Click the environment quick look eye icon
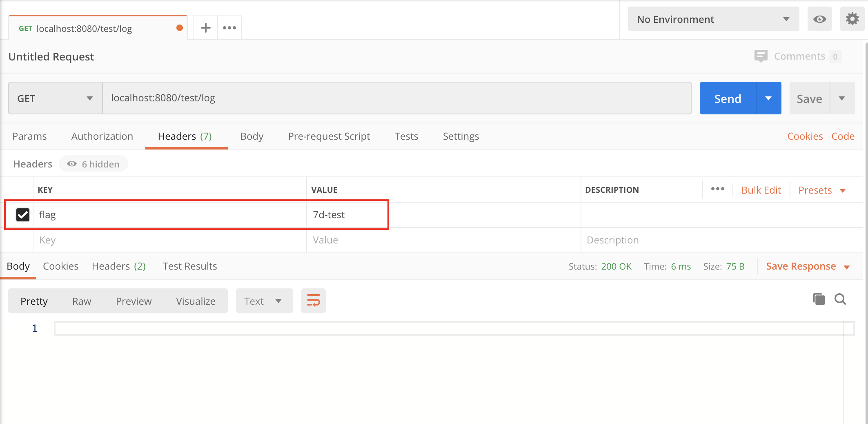This screenshot has height=424, width=868. pos(819,19)
